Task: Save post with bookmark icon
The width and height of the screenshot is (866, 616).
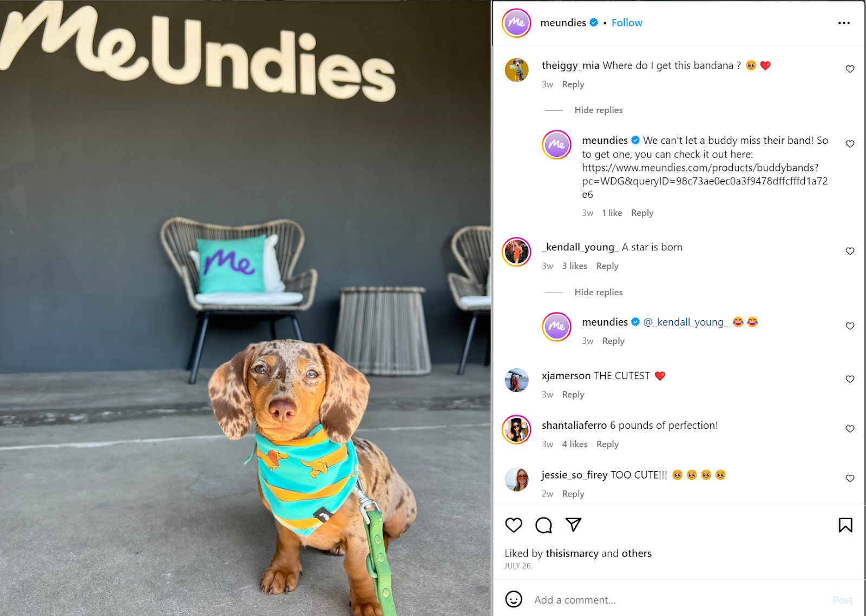Action: tap(845, 525)
